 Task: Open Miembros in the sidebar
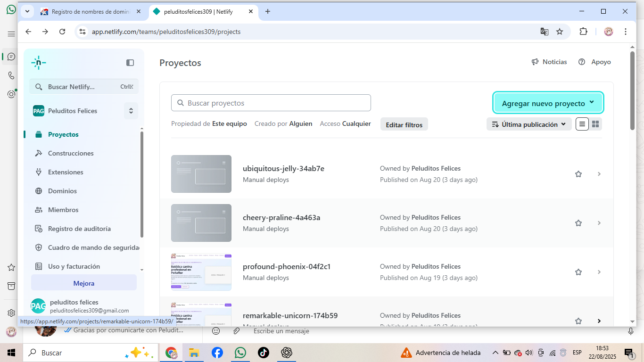point(63,210)
